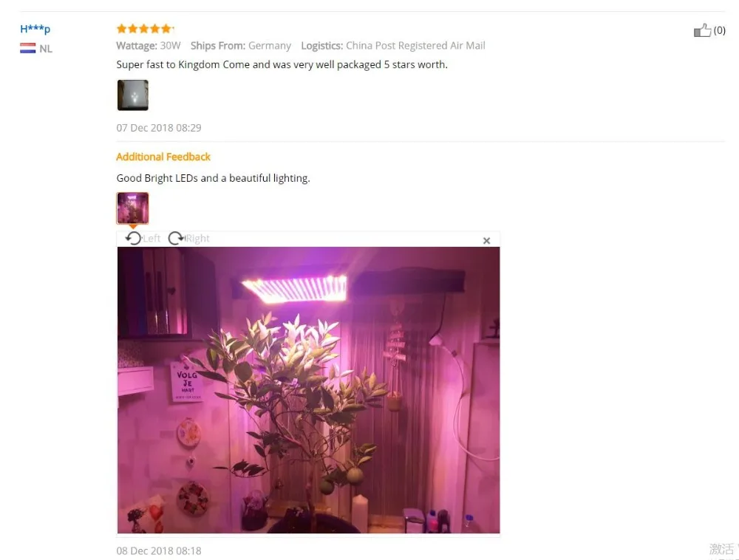The height and width of the screenshot is (560, 739).
Task: Click the helpful vote count (0)
Action: [x=719, y=30]
